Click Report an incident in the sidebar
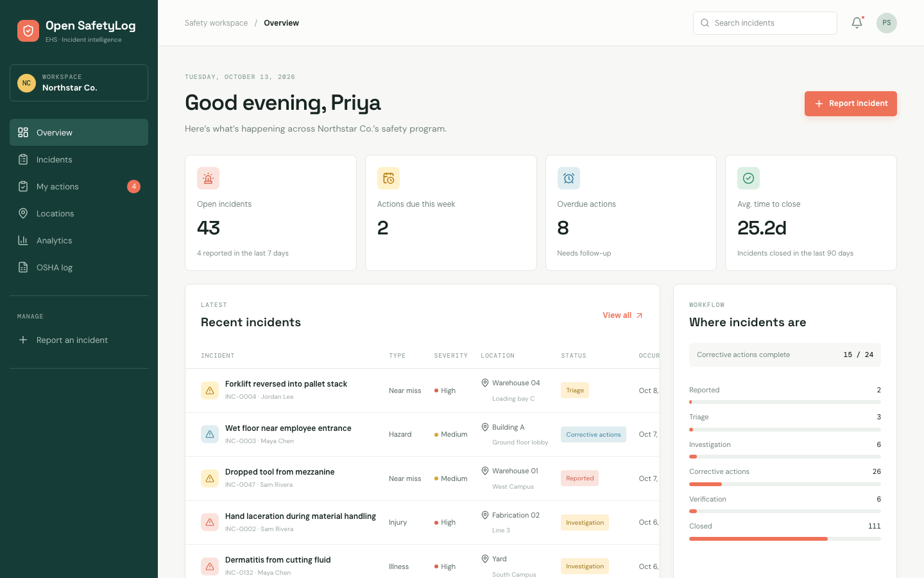The image size is (924, 578). coord(79,340)
